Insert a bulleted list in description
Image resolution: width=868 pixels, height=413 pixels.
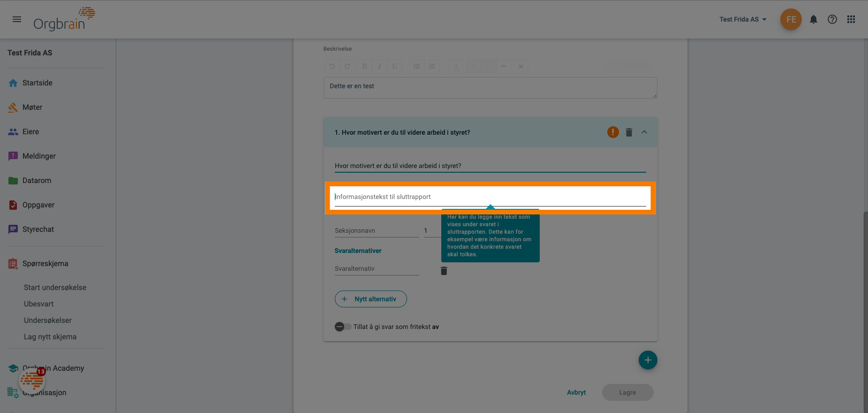click(x=417, y=66)
